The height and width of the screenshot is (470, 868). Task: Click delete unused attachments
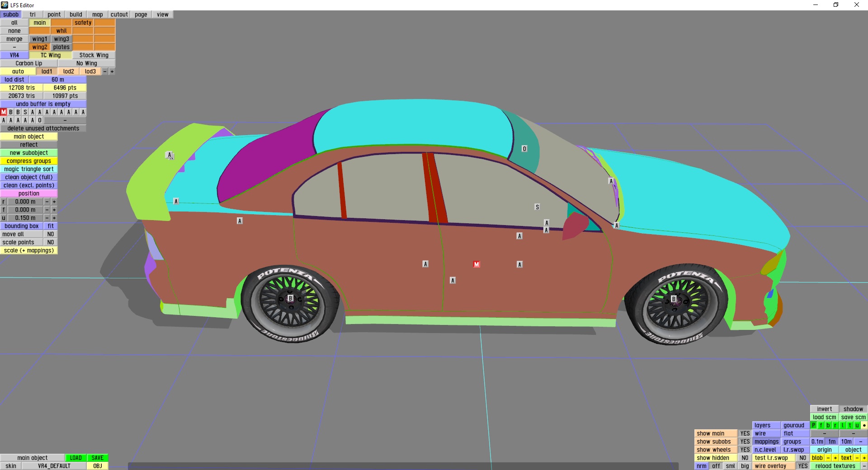click(43, 128)
